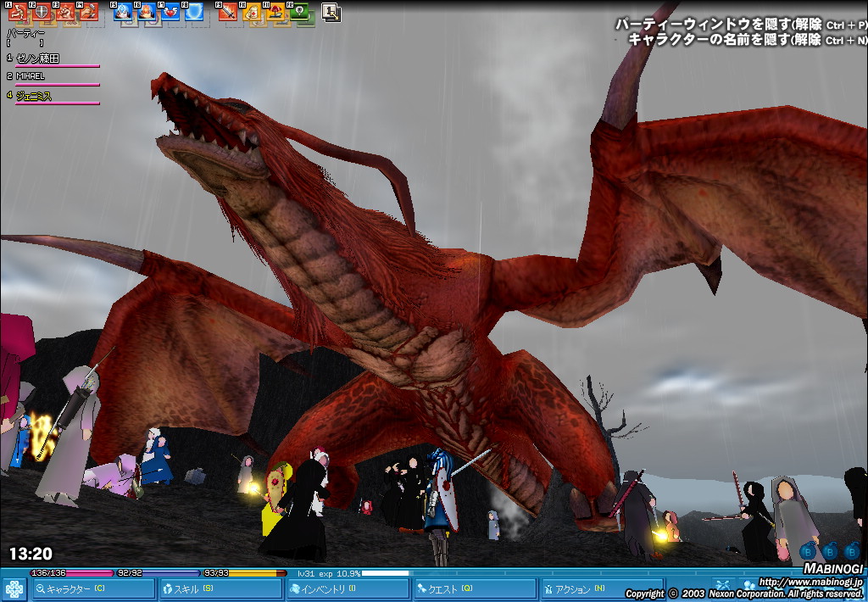868x602 pixels.
Task: Open main menu with Celtic knot icon
Action: [x=14, y=589]
